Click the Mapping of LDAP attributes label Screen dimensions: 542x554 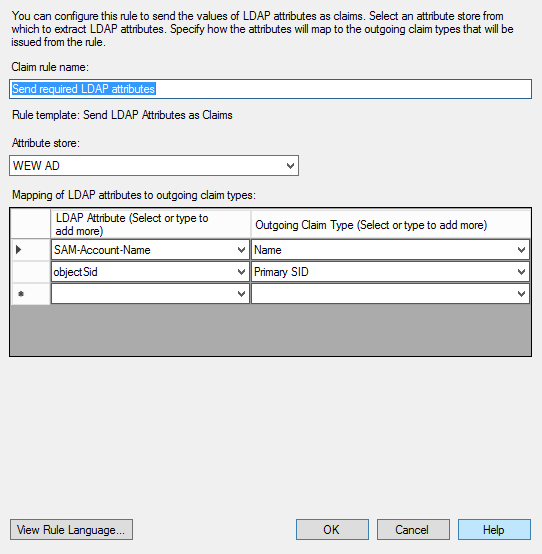pos(134,195)
